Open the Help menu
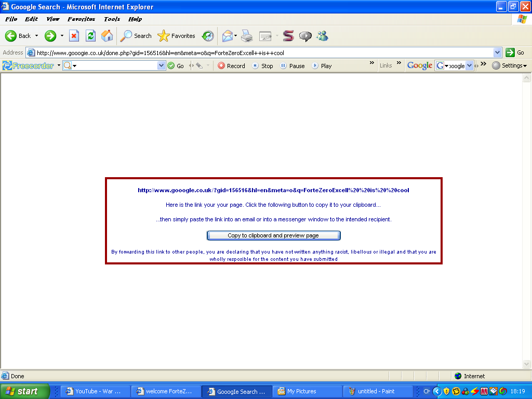Screen dimensions: 532x399 (135, 19)
